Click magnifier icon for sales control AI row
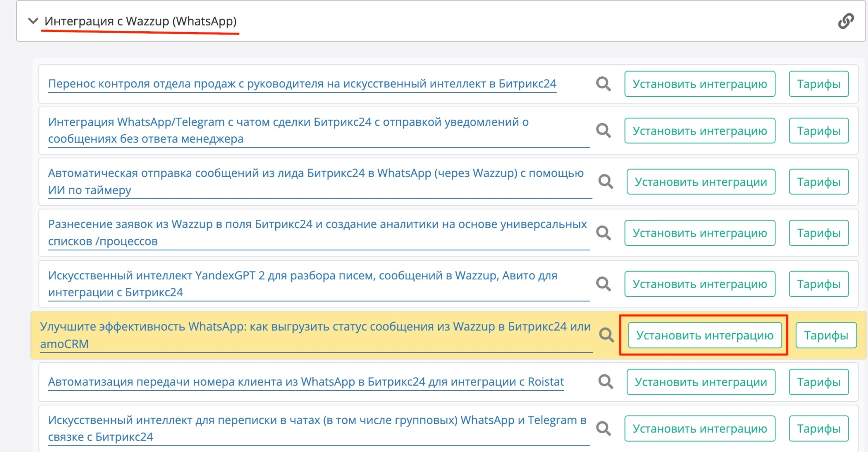 (x=603, y=84)
